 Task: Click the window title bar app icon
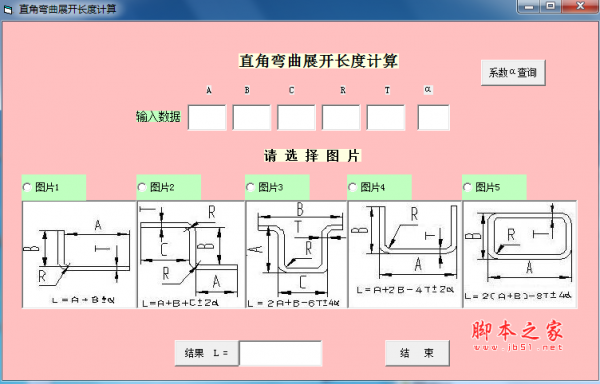click(8, 9)
